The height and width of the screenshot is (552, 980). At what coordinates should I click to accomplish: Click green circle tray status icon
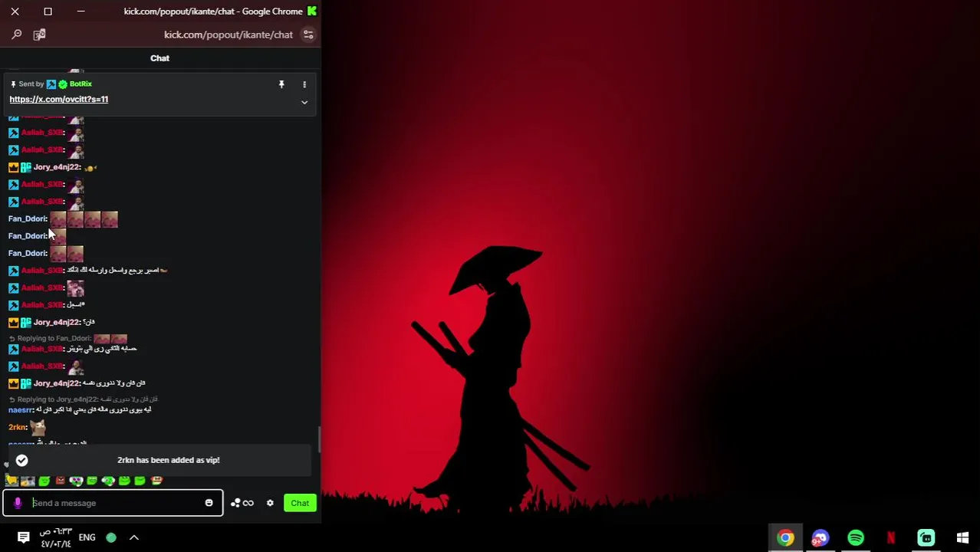111,537
